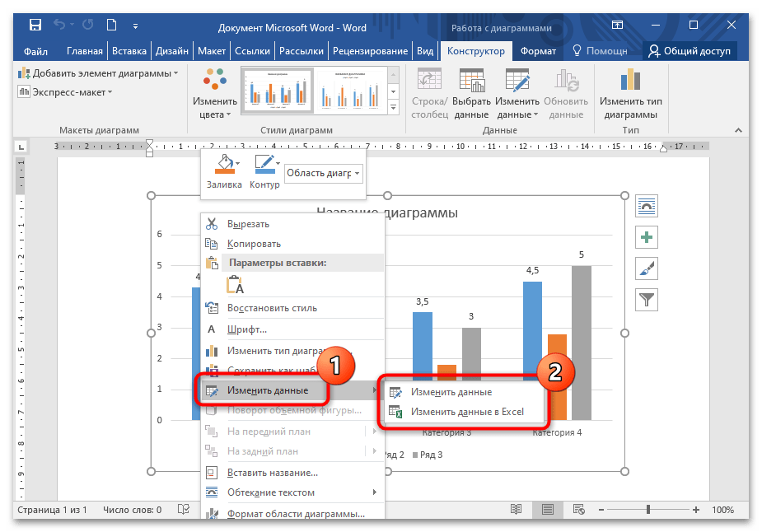Click the New document icon in quick access toolbar
The image size is (762, 532).
pos(112,24)
